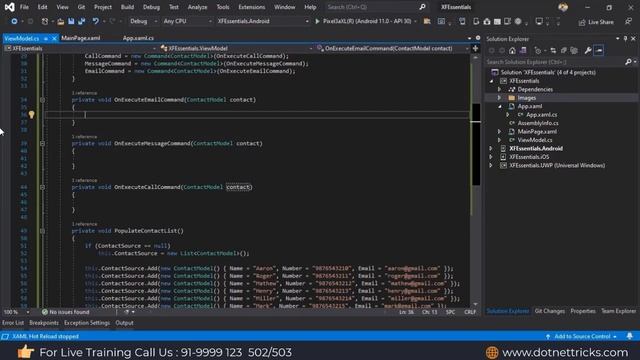The width and height of the screenshot is (640, 360).
Task: Open Properties wrench icon in Solution Explorer
Action: tap(588, 51)
